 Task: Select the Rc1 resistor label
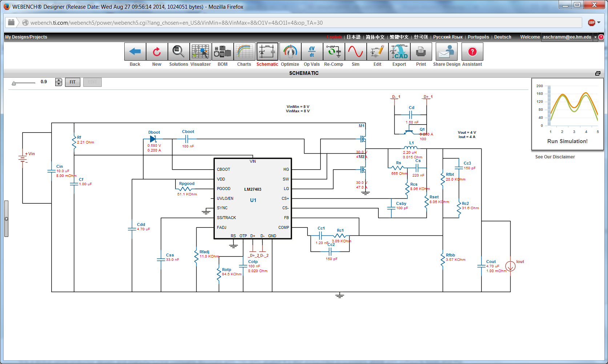[x=340, y=230]
